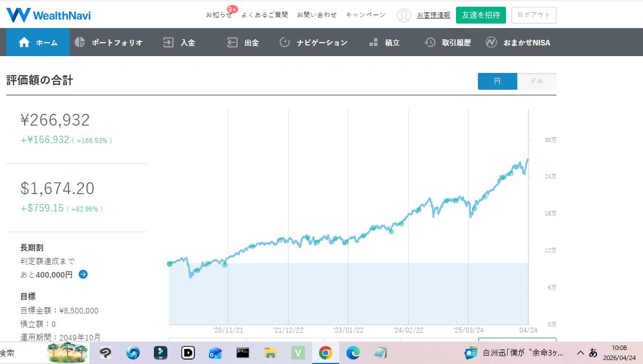Open the ナビゲーション page
Screen dimensions: 643x364
point(313,43)
